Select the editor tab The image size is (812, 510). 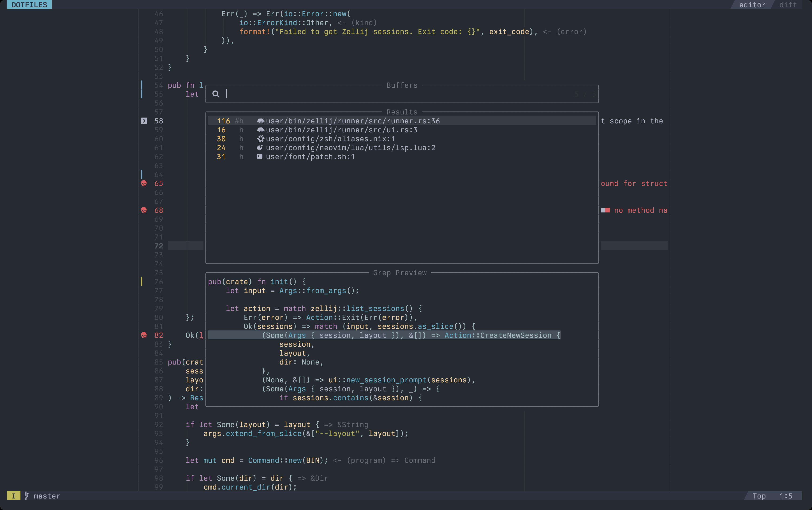[752, 5]
